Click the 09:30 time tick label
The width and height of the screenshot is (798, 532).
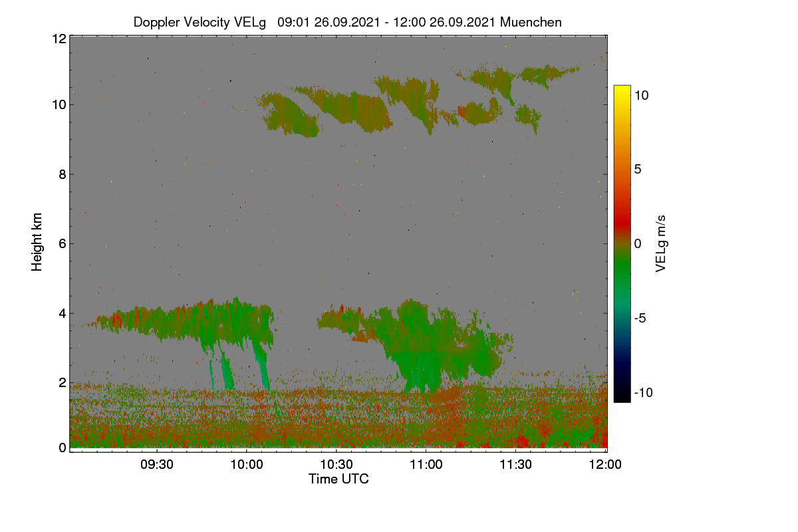pos(157,464)
